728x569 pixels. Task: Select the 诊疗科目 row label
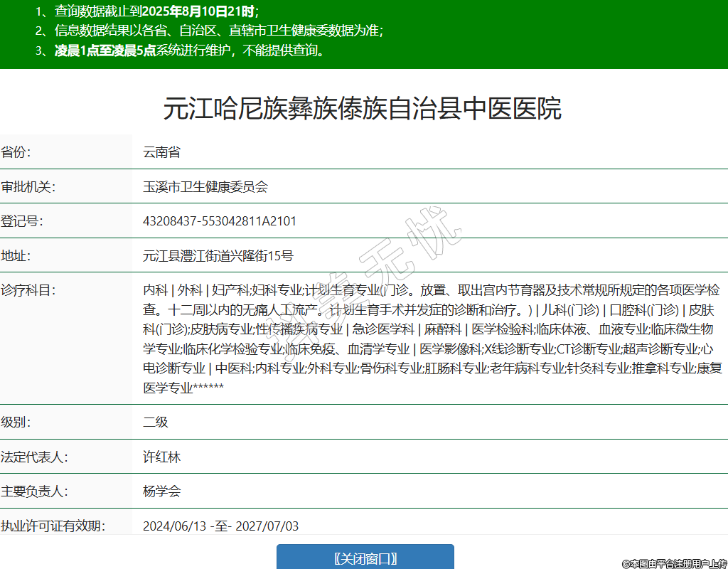click(28, 290)
